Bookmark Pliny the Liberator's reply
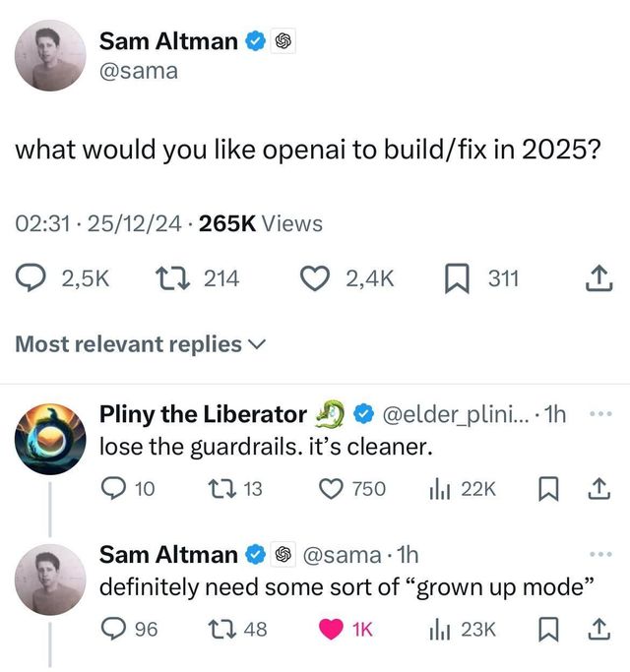 (549, 488)
